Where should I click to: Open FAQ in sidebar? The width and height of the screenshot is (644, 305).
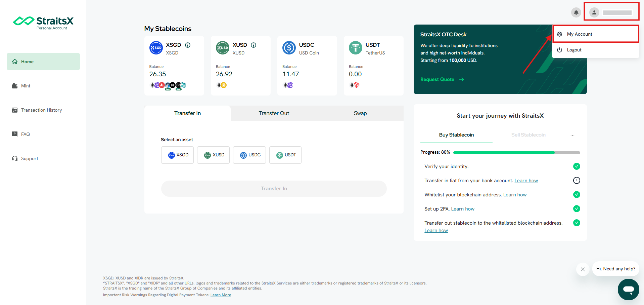pyautogui.click(x=43, y=134)
